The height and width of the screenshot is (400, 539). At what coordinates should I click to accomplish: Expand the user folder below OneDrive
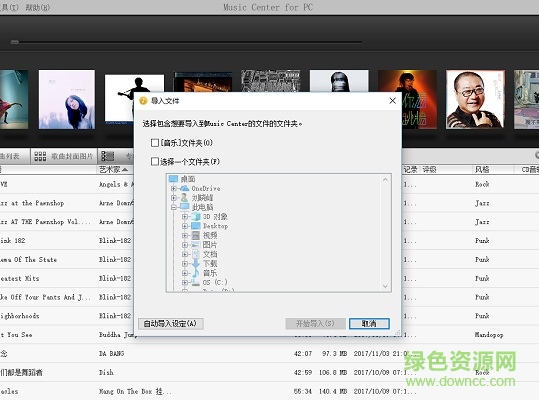[x=174, y=198]
